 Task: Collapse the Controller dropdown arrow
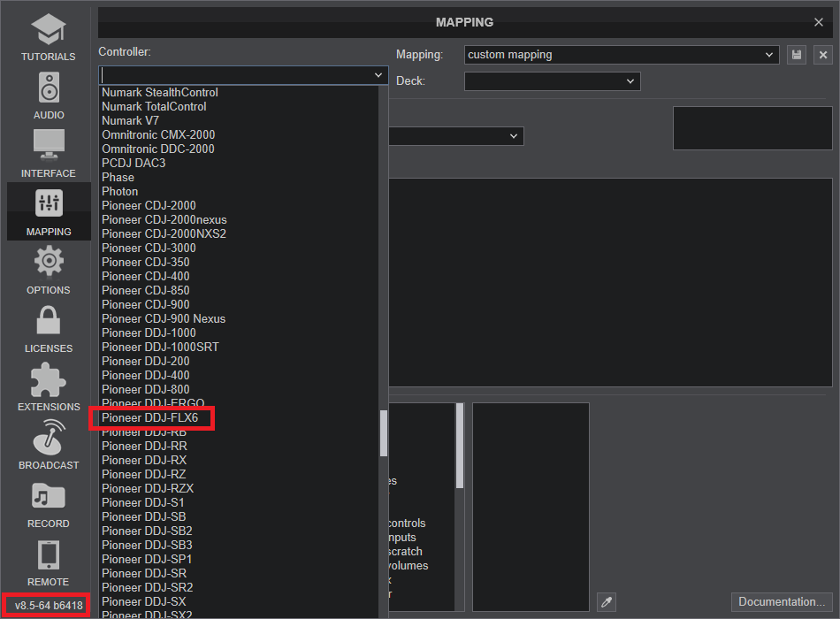378,75
